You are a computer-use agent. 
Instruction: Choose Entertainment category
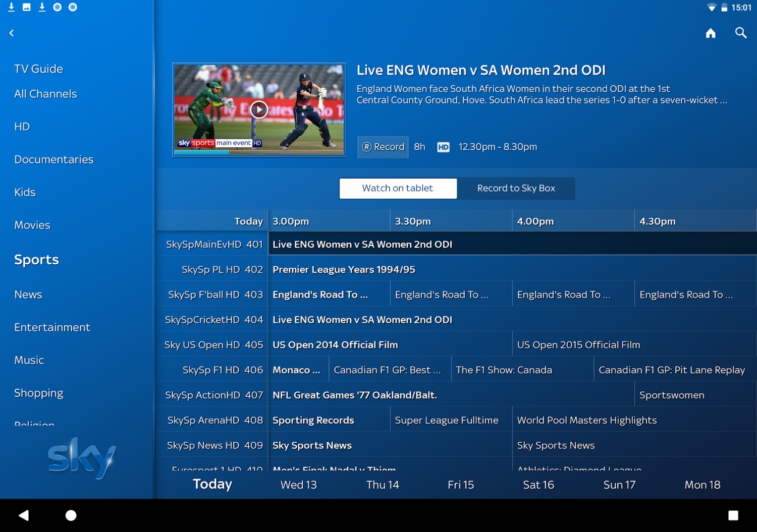[x=52, y=327]
